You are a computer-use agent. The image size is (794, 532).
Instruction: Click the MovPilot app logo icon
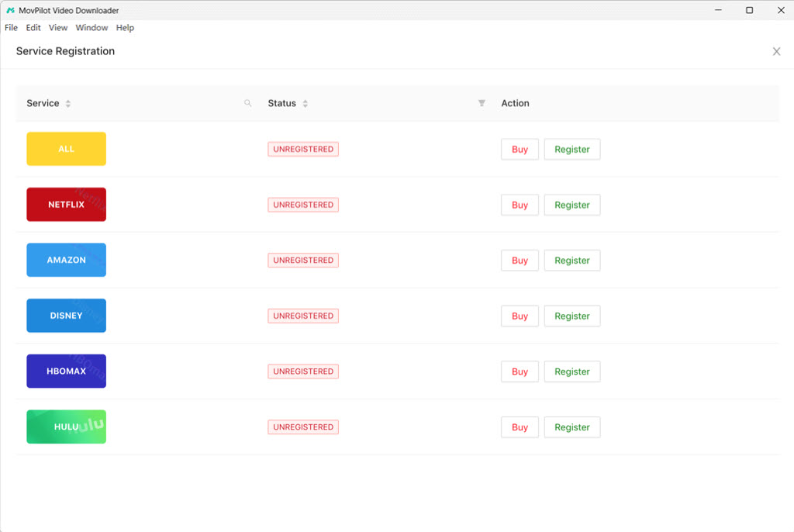(x=10, y=10)
